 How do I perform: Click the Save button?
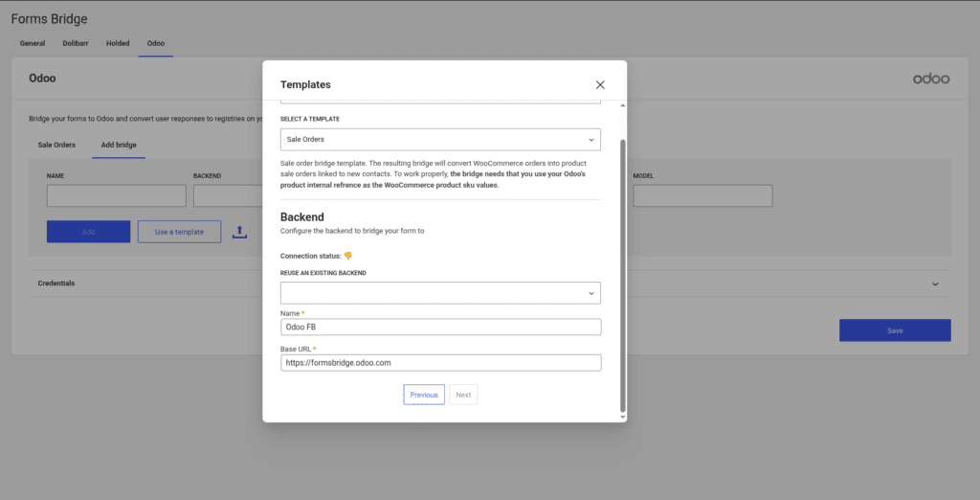pyautogui.click(x=895, y=330)
